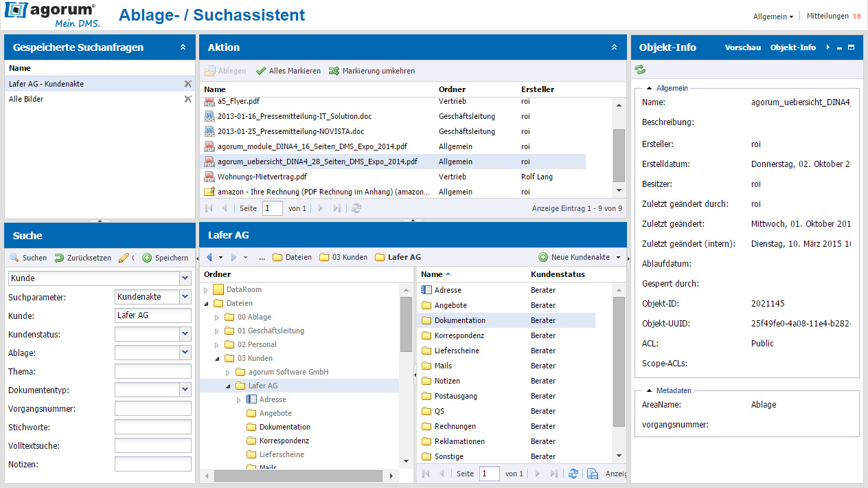The height and width of the screenshot is (488, 868).
Task: Select the a5_Flyer.pdf file icon
Action: point(209,101)
